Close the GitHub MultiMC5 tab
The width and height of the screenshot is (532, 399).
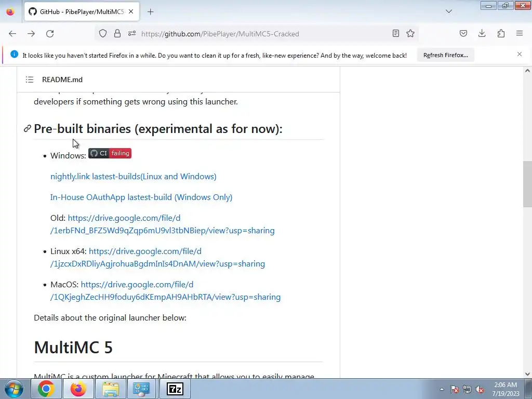[131, 11]
